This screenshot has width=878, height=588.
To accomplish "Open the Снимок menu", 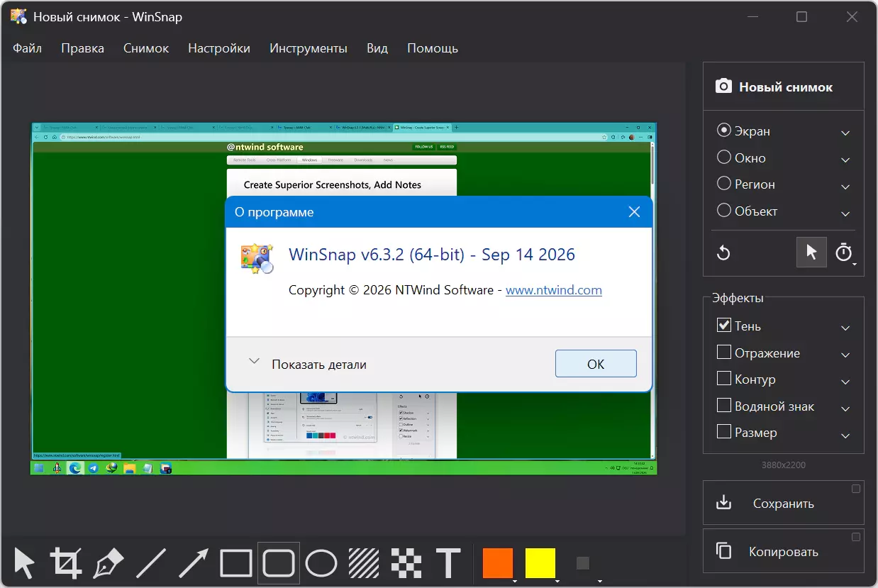I will [x=146, y=48].
